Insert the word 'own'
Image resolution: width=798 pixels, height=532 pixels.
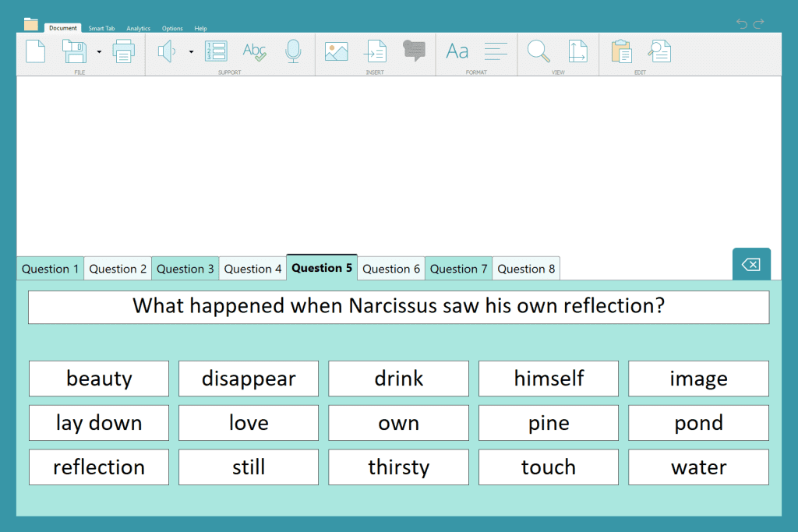pos(398,423)
